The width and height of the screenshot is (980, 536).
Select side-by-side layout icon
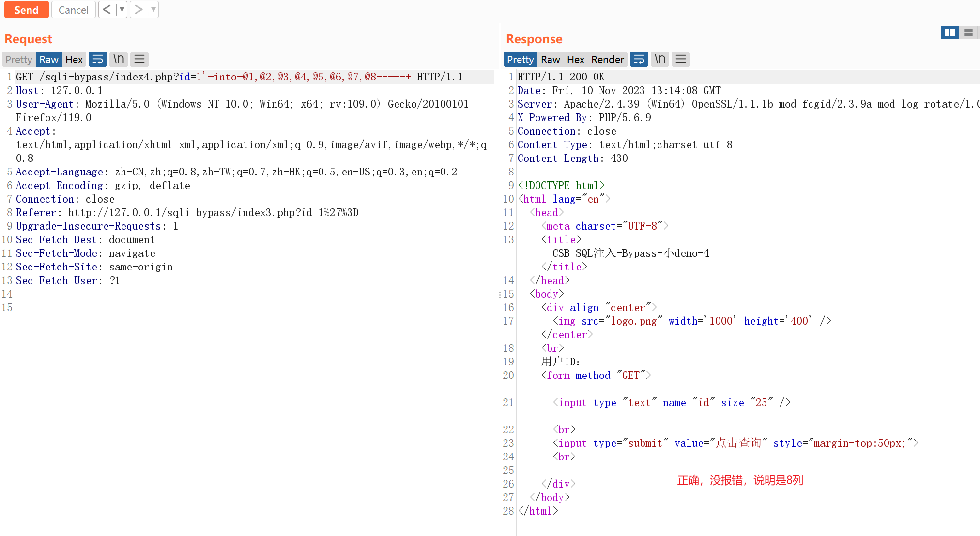pyautogui.click(x=950, y=32)
